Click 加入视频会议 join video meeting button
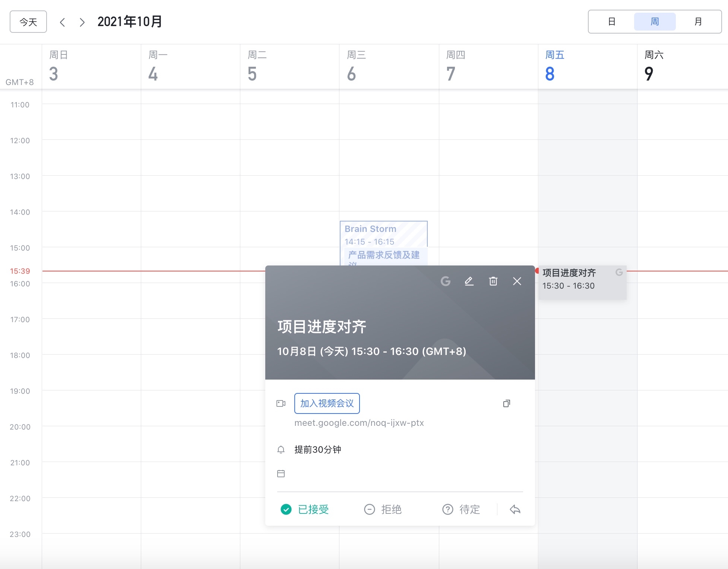The image size is (728, 569). [x=327, y=403]
